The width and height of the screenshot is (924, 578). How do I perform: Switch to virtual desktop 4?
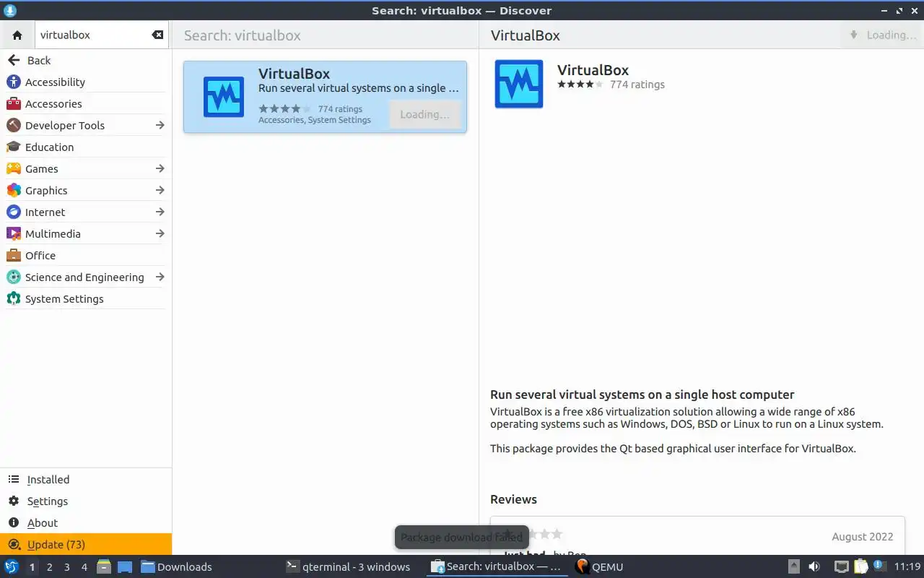pyautogui.click(x=84, y=566)
